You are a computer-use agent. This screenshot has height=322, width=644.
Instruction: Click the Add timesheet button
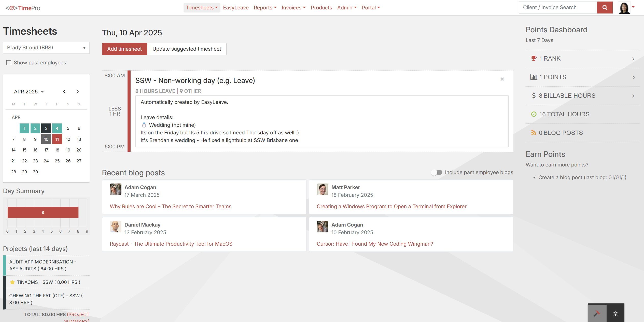coord(124,49)
